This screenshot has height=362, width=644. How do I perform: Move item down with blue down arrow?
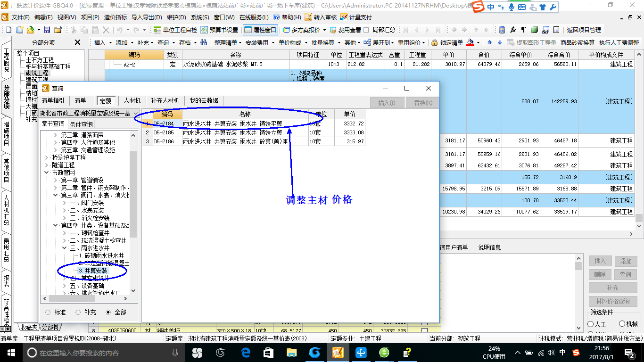coord(500,42)
